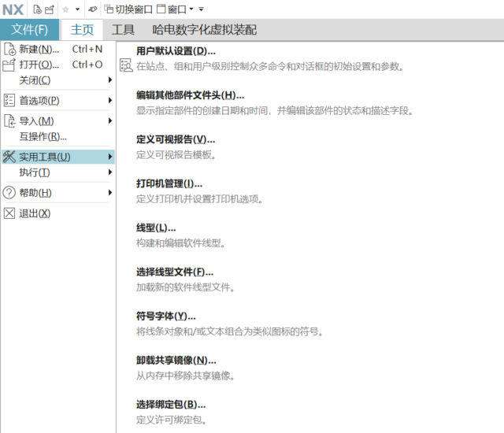
Task: Open 线型(L)... linetype command
Action: point(156,228)
